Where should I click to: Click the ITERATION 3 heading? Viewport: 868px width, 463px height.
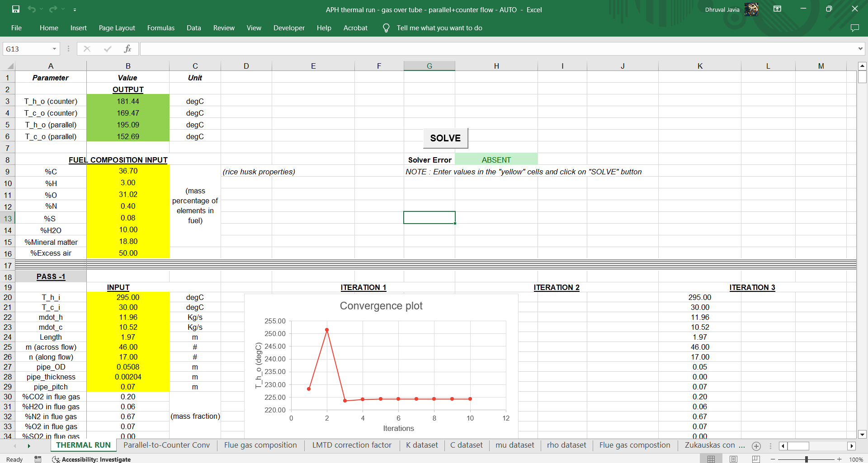(x=752, y=287)
